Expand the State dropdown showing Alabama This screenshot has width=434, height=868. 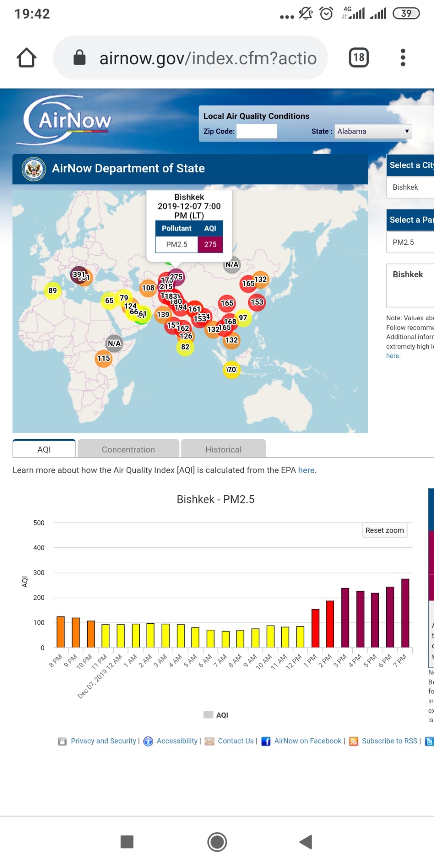pyautogui.click(x=373, y=132)
